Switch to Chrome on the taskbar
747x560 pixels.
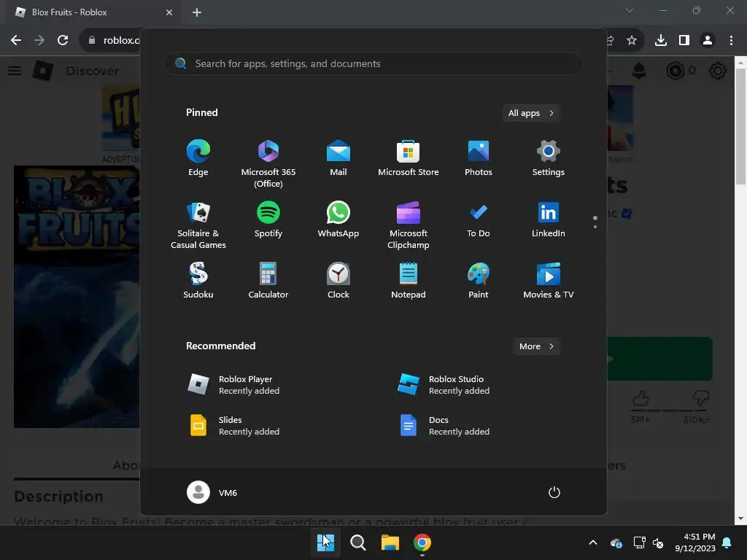point(422,542)
